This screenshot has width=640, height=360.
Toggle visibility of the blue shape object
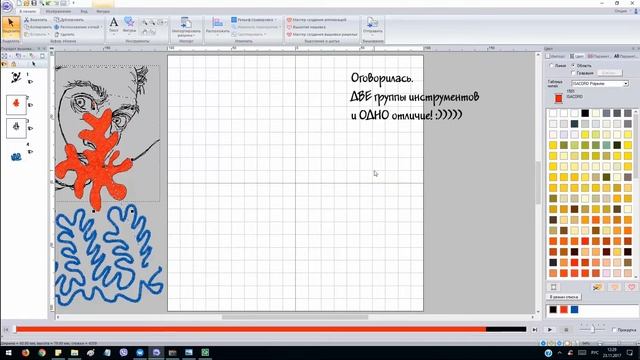[x=30, y=151]
